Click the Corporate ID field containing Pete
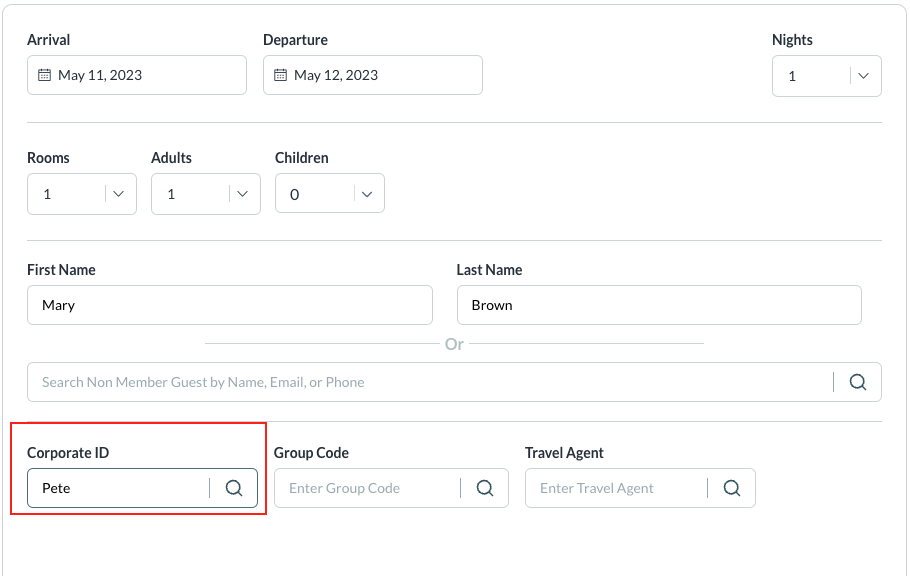The height and width of the screenshot is (576, 910). coord(118,488)
